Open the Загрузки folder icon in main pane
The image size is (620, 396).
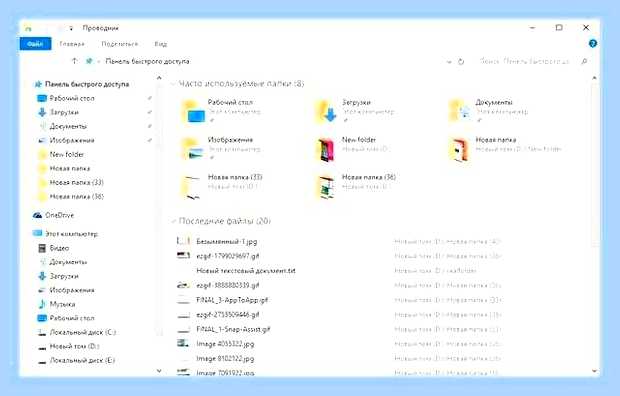pos(326,112)
